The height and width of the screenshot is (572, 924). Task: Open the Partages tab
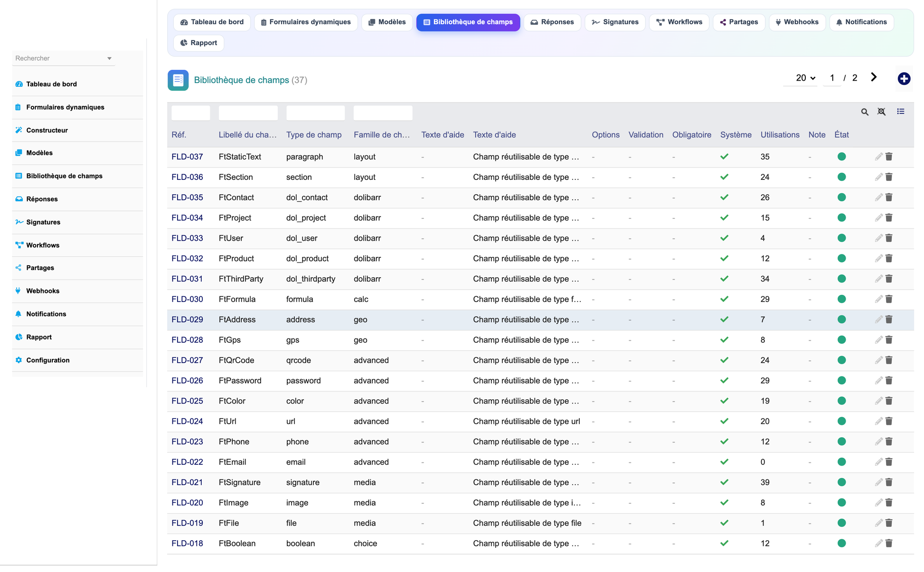pyautogui.click(x=739, y=22)
